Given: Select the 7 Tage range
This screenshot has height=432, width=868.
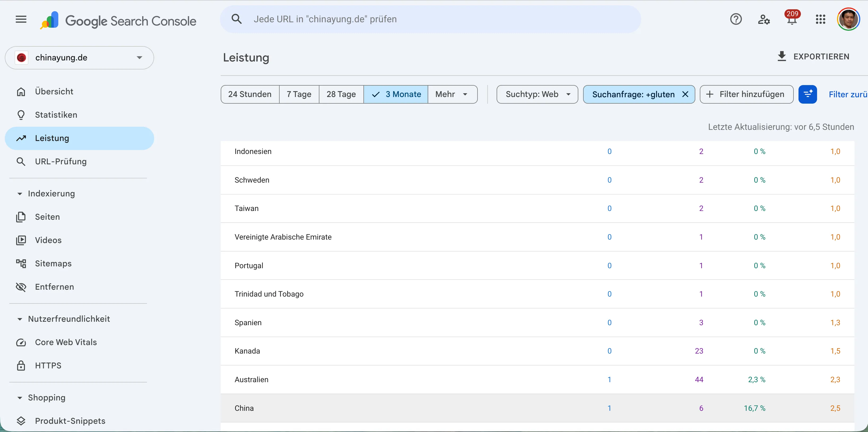Looking at the screenshot, I should click(299, 94).
